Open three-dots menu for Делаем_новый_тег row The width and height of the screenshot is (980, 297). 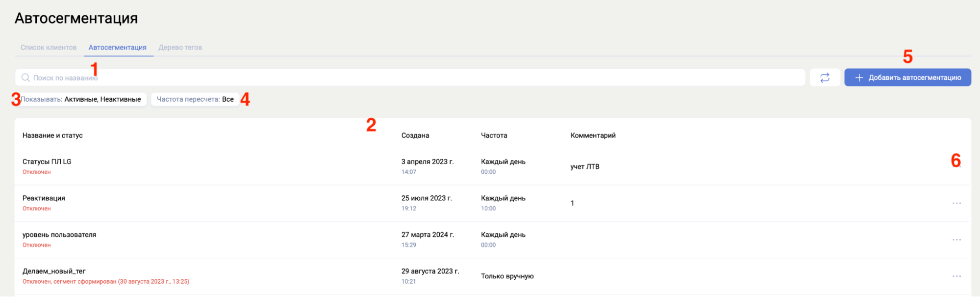point(956,276)
